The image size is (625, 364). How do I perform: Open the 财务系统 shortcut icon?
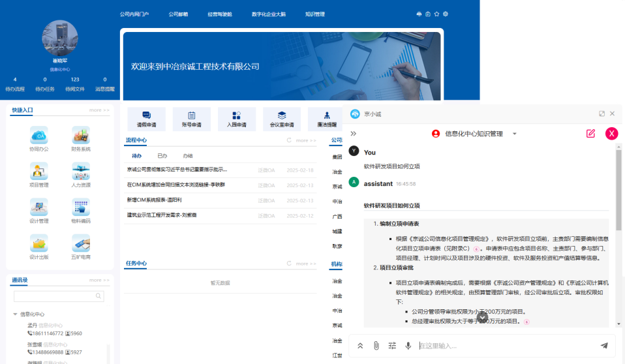click(81, 135)
